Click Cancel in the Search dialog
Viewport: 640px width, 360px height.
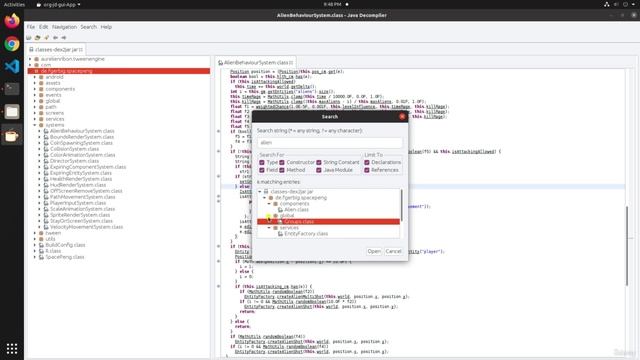(x=393, y=251)
